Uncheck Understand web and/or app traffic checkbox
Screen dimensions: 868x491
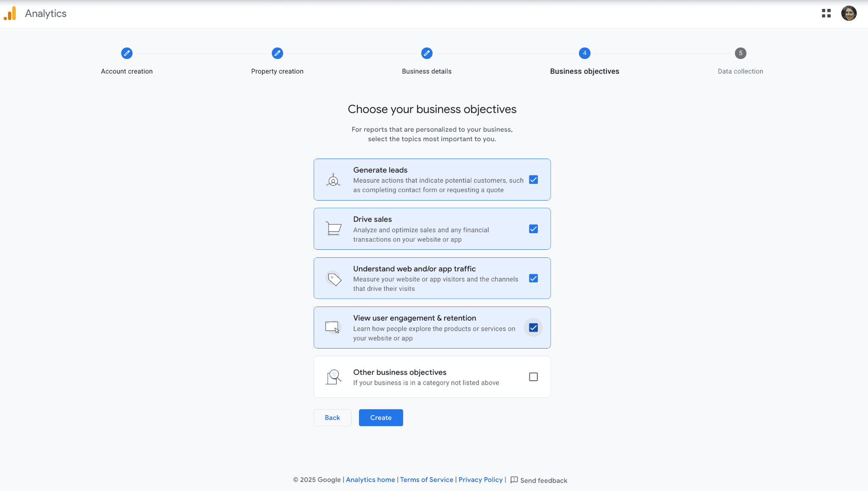click(534, 279)
